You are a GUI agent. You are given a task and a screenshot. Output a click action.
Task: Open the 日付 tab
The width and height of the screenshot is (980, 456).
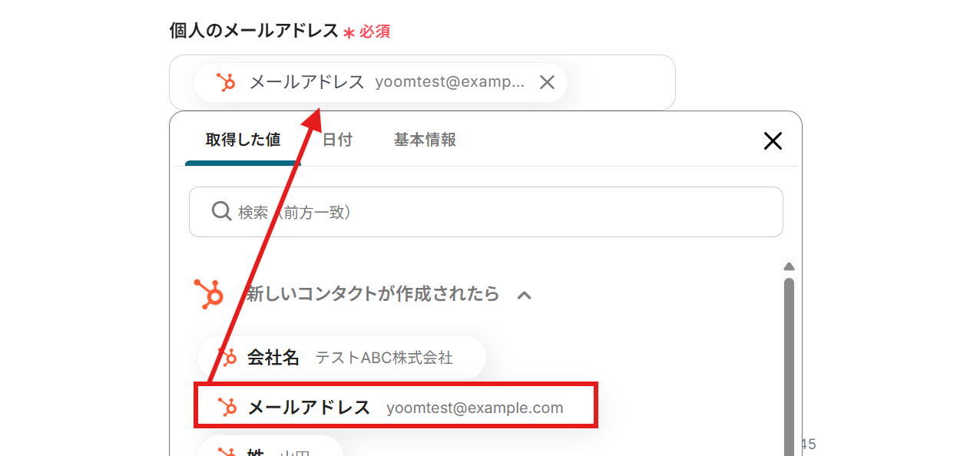click(x=337, y=140)
